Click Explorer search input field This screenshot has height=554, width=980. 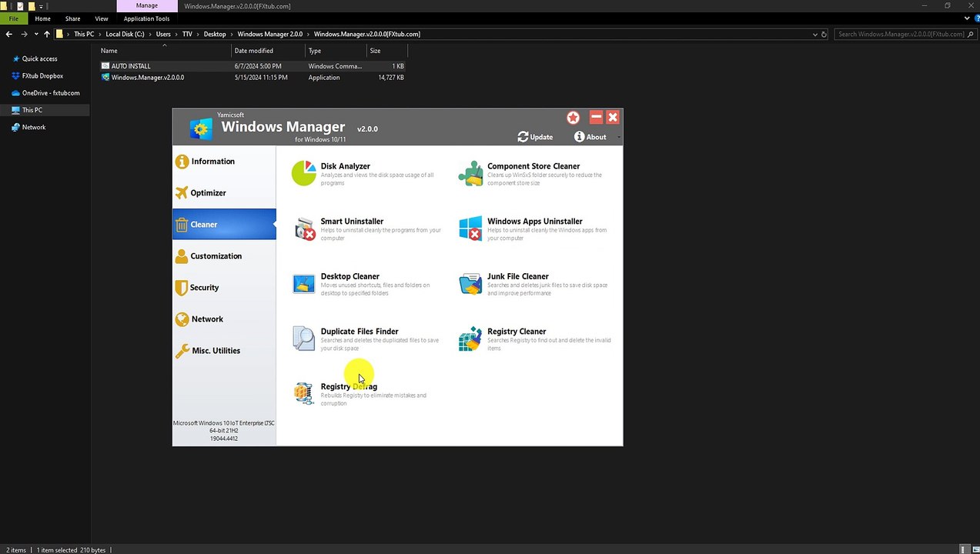coord(900,34)
